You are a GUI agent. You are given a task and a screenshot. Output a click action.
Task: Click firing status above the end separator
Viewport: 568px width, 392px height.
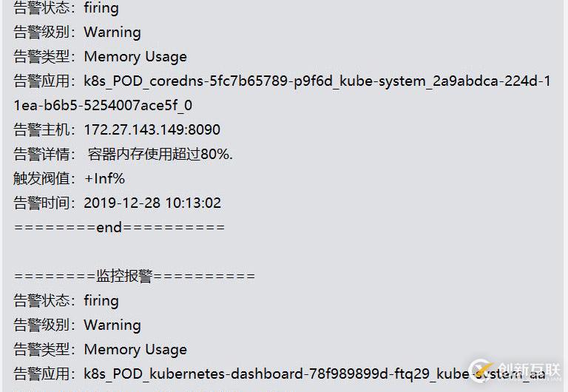coord(101,8)
